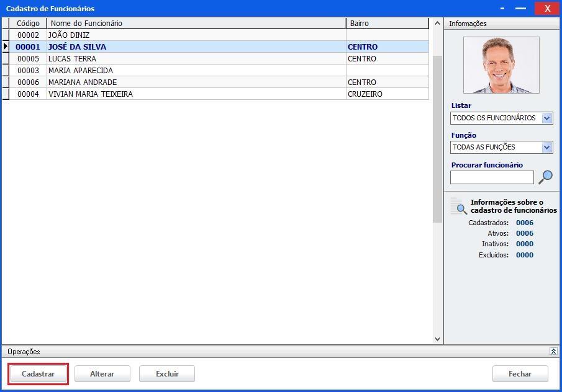Viewport: 562px width, 392px height.
Task: Open the Função dropdown
Action: (546, 147)
